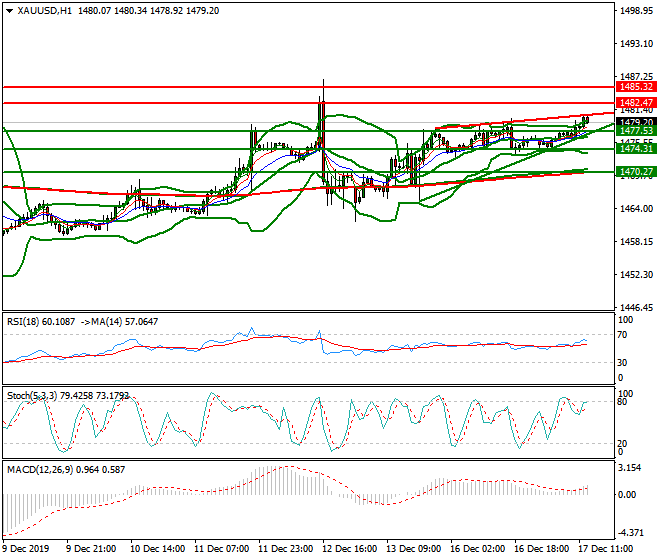
Task: Click the 16 Dec 18:00 time label
Action: pos(541,549)
